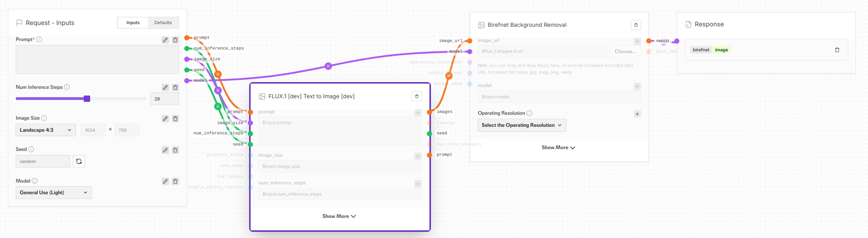Adjust the Num Inference Steps slider handle

coord(87,99)
